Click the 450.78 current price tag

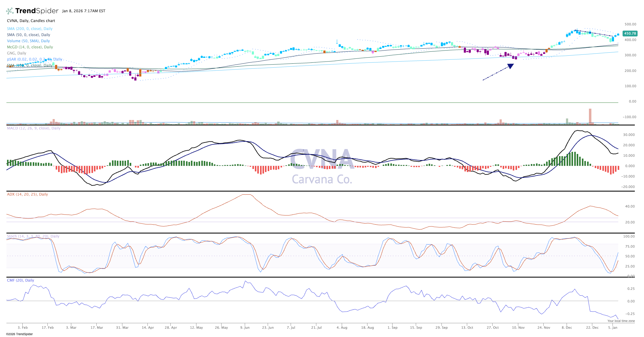coord(630,34)
